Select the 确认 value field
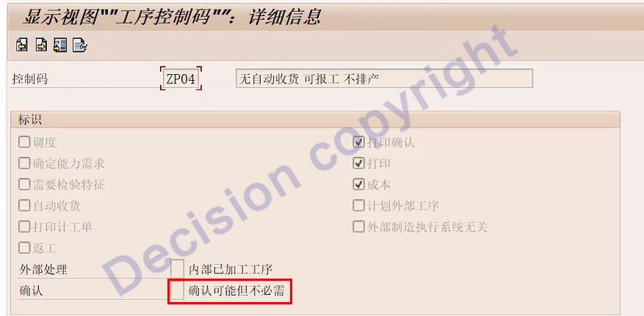 [x=177, y=290]
